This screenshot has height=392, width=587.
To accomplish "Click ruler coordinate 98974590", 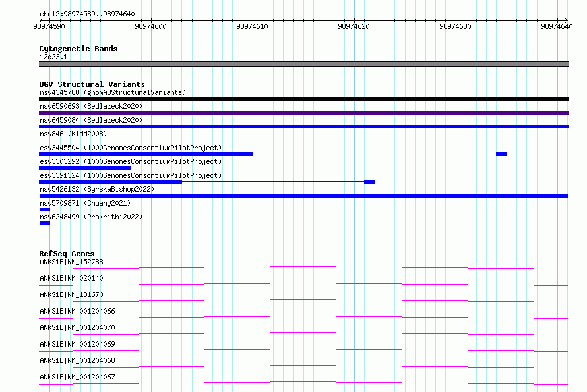I will [x=49, y=26].
